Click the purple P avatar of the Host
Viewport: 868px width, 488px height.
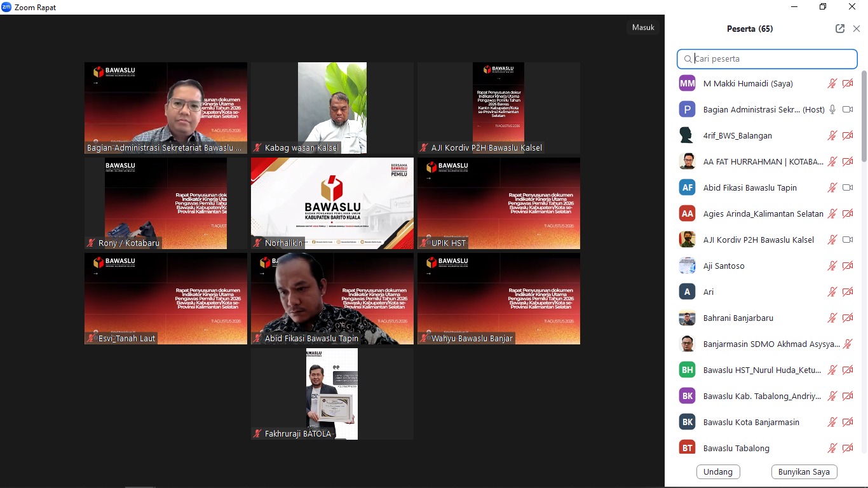[687, 109]
